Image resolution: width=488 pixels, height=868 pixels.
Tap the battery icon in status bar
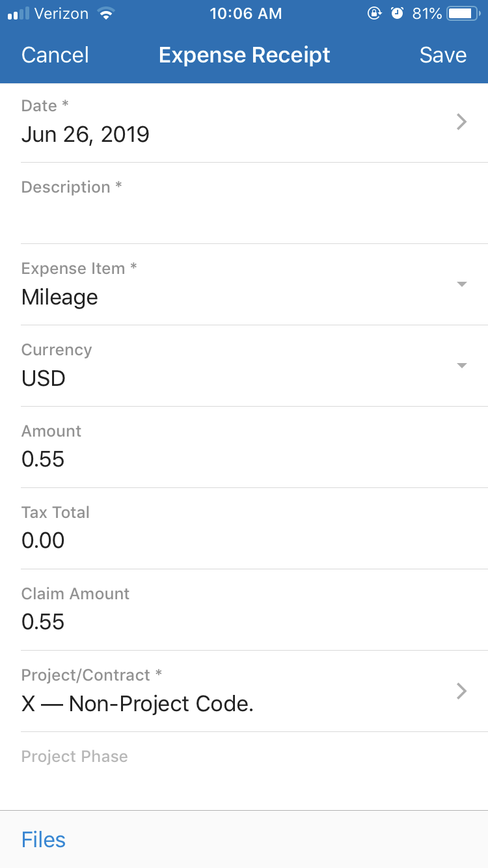click(x=463, y=14)
